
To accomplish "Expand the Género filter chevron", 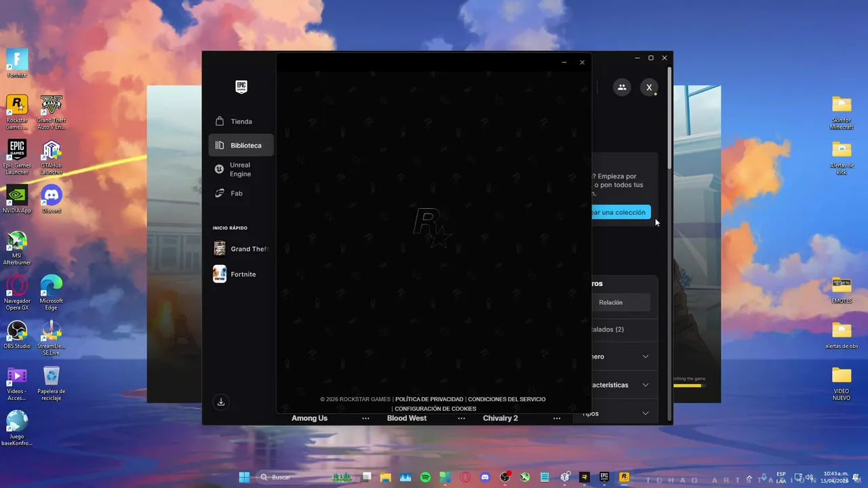I will click(x=645, y=357).
